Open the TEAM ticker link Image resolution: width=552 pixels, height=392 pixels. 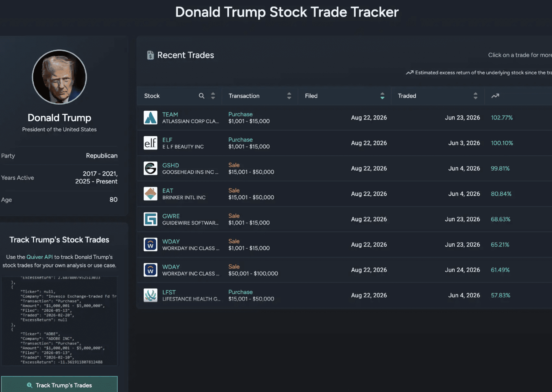[x=170, y=114]
